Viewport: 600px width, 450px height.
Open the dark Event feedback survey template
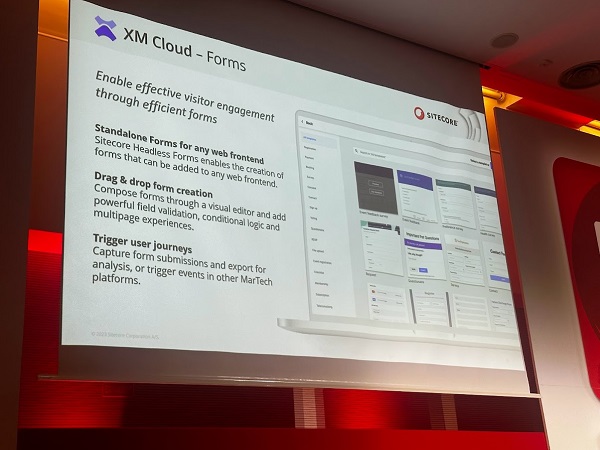pos(376,188)
